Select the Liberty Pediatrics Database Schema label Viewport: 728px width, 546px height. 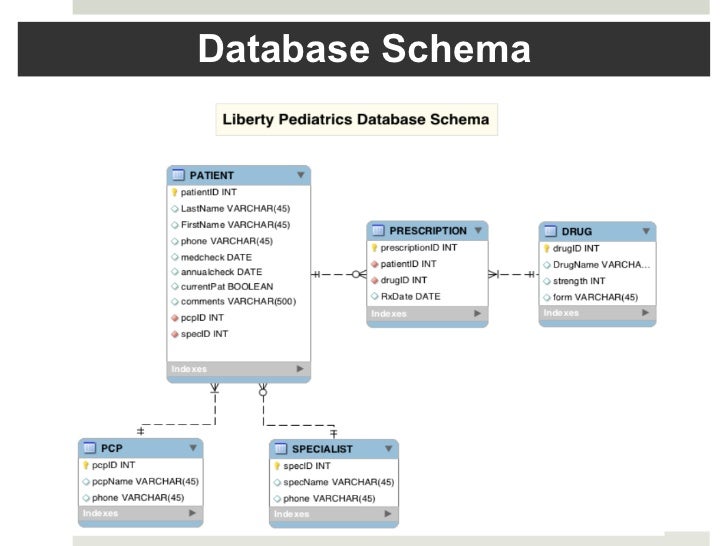(356, 119)
